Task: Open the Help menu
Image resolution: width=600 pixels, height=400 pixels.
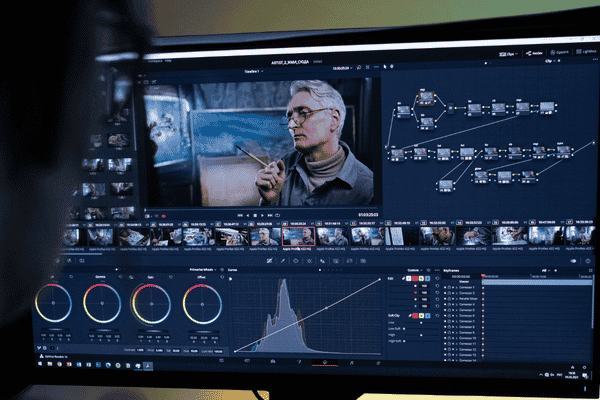Action: [168, 61]
